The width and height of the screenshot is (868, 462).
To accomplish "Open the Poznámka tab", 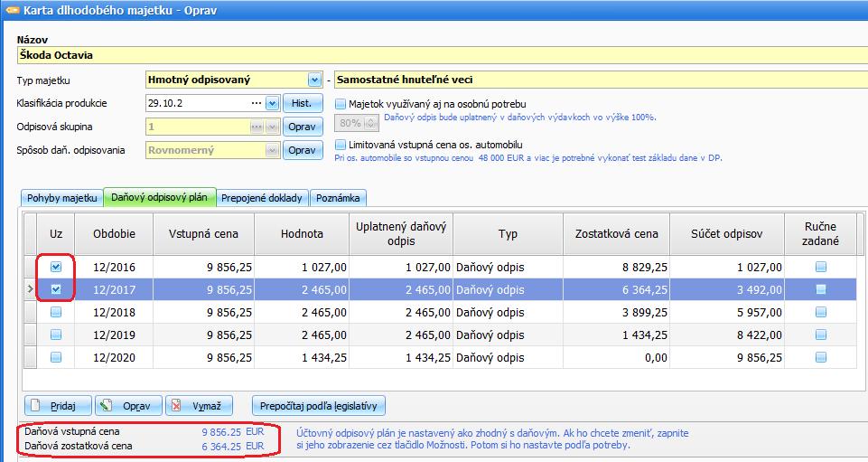I will coord(338,198).
